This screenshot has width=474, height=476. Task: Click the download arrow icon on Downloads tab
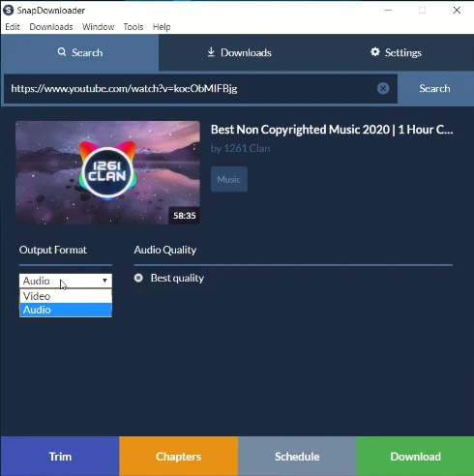211,52
